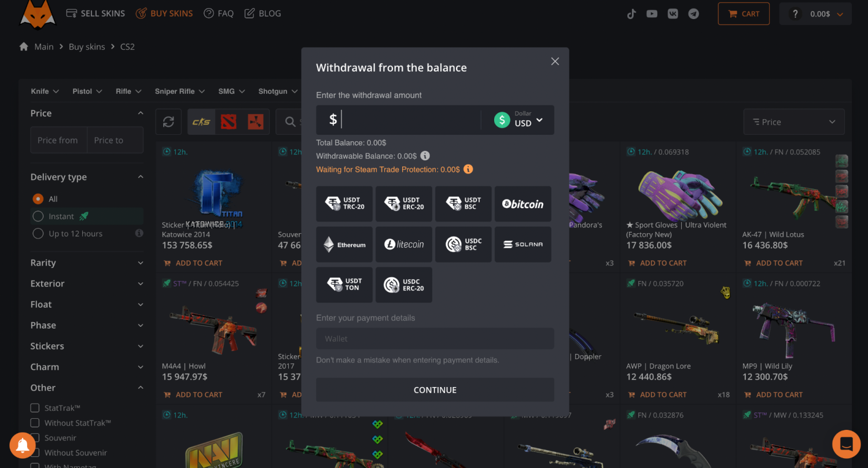Screen dimensions: 868x468
Task: Select the Bitcoin withdrawal method
Action: click(x=523, y=204)
